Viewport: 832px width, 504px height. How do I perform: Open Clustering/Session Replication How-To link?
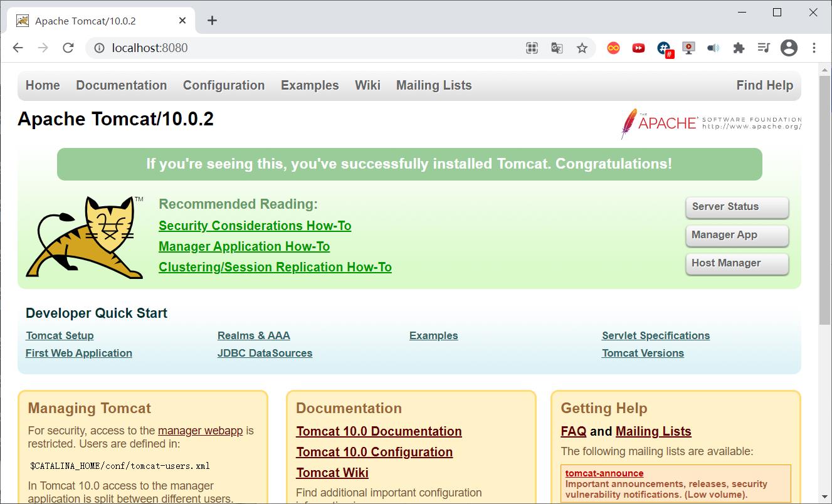pyautogui.click(x=275, y=267)
